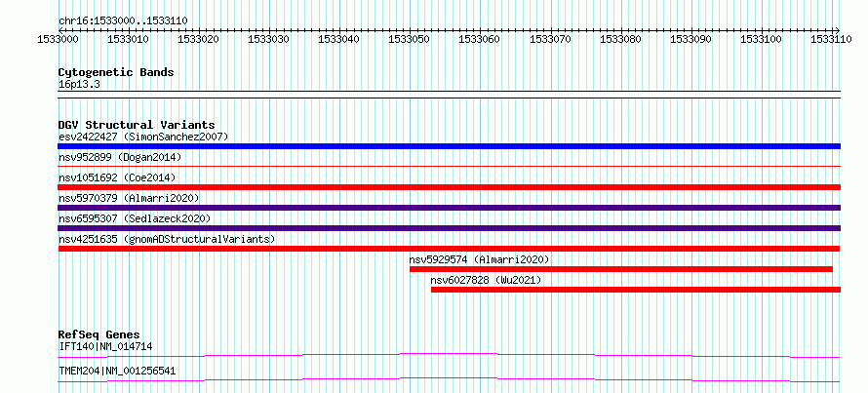
Task: Click the nsv1051692 (Coe2014) label
Action: (117, 177)
